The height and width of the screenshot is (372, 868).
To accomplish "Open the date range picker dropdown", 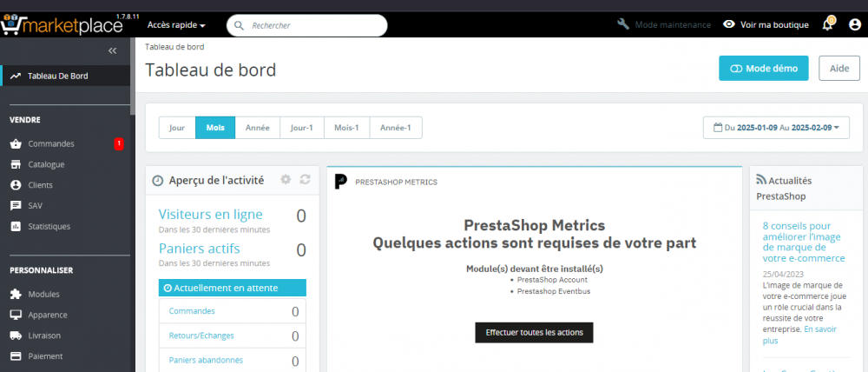I will [776, 128].
